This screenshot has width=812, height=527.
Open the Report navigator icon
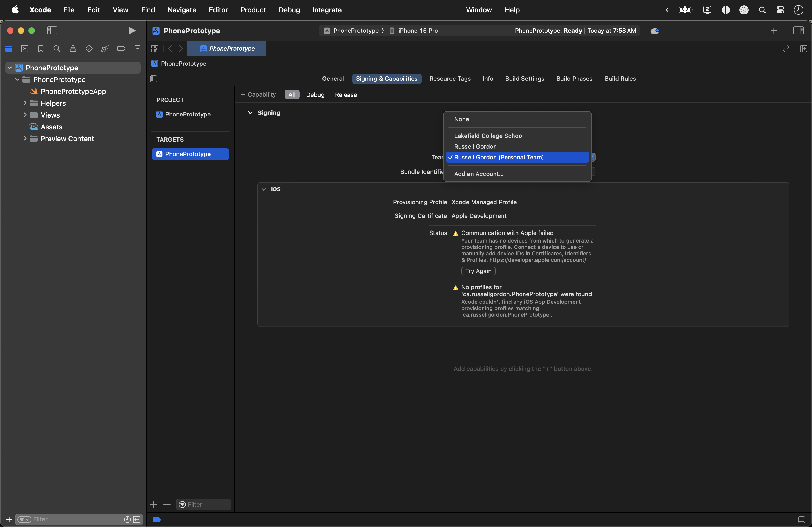[137, 49]
